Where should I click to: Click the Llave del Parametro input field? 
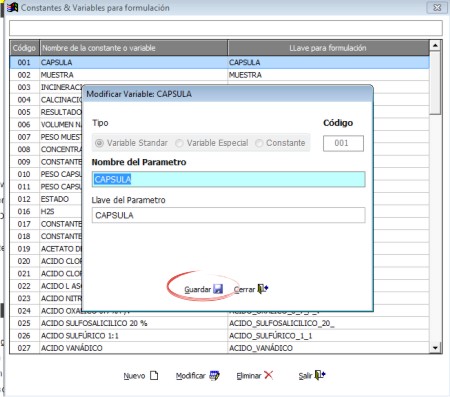tap(228, 215)
